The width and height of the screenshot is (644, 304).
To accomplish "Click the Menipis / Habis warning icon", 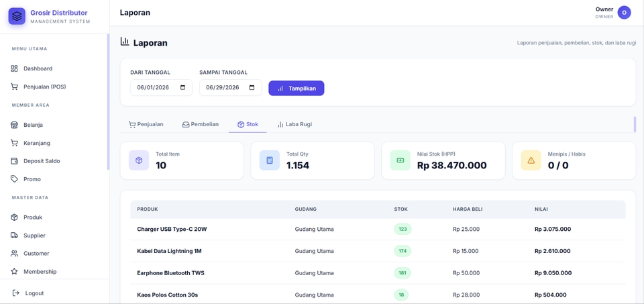I will (x=531, y=160).
